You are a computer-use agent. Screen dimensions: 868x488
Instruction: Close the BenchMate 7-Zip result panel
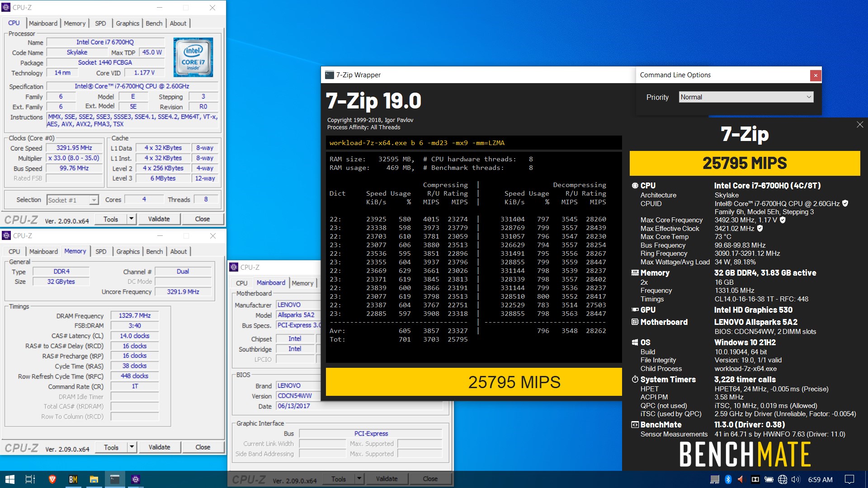coord(859,124)
